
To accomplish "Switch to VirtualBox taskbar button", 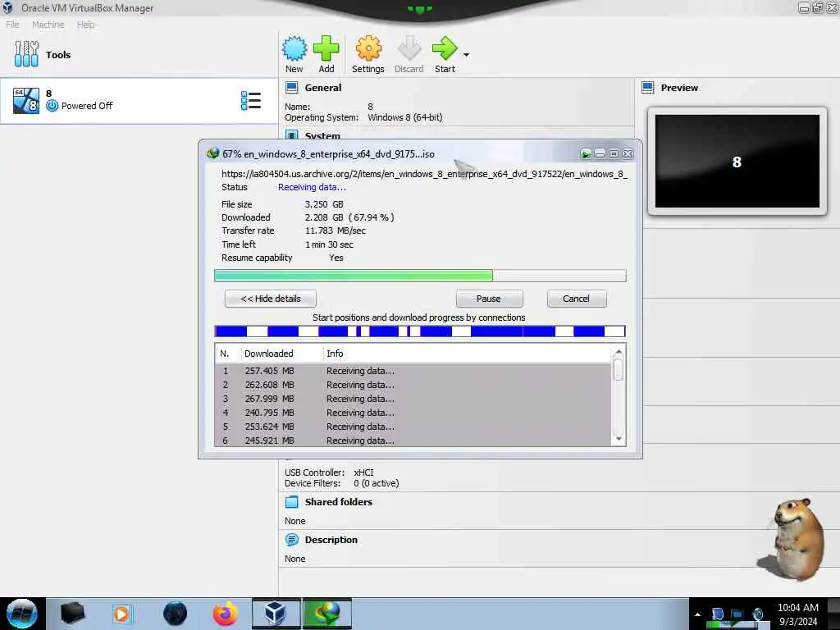I will 276,614.
